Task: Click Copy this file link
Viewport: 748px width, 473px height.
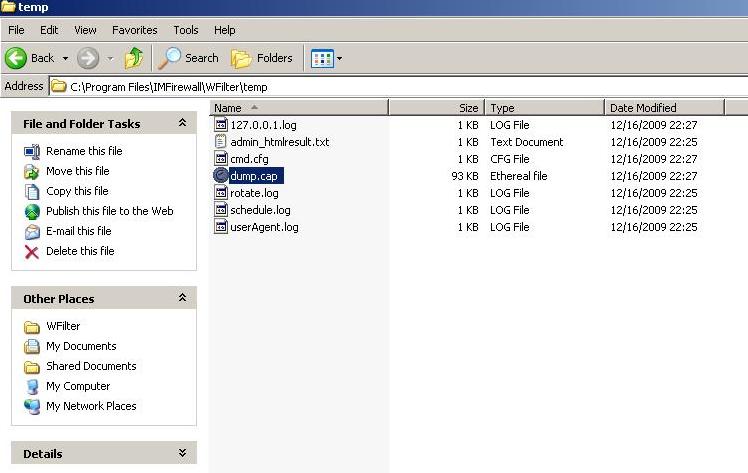Action: point(77,191)
